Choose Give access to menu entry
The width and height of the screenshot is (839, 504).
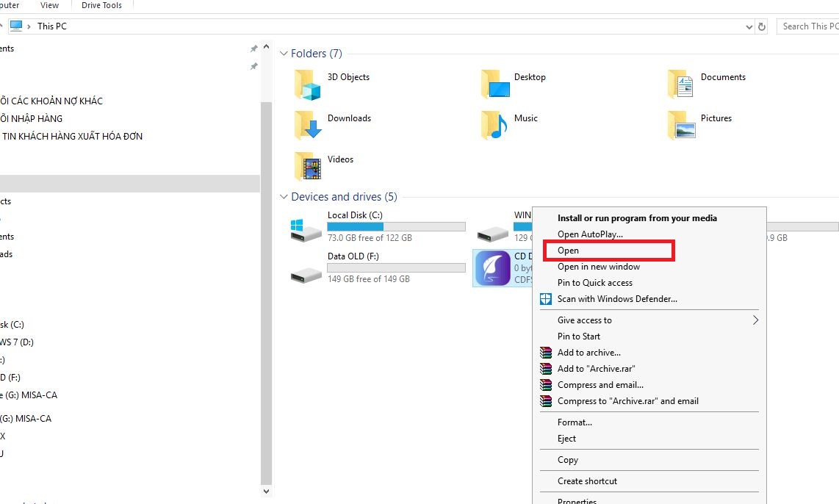tap(584, 320)
